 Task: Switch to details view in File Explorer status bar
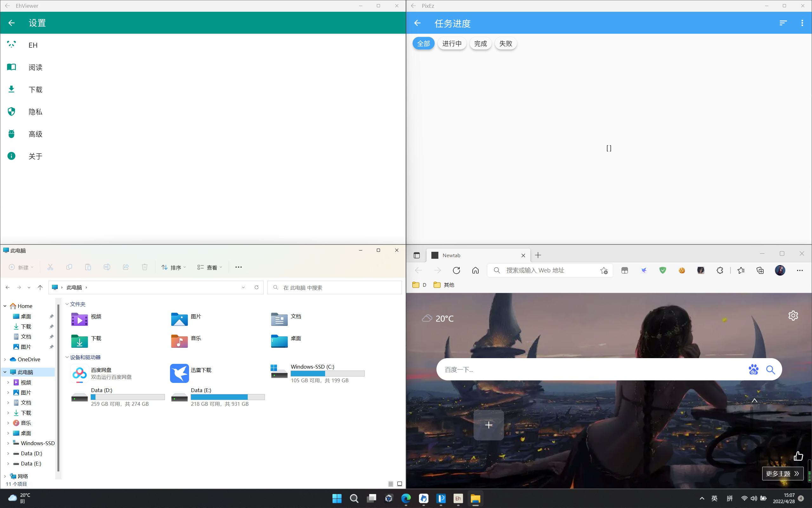click(390, 484)
